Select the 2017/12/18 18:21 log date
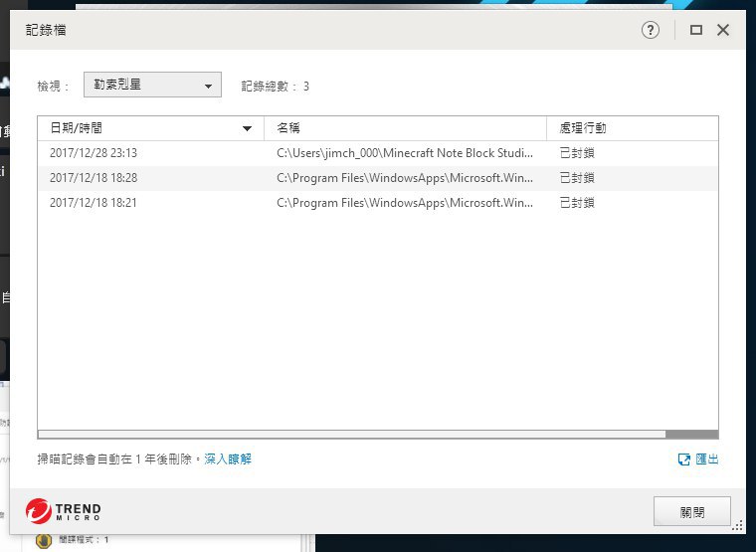This screenshot has width=756, height=552. pos(94,203)
